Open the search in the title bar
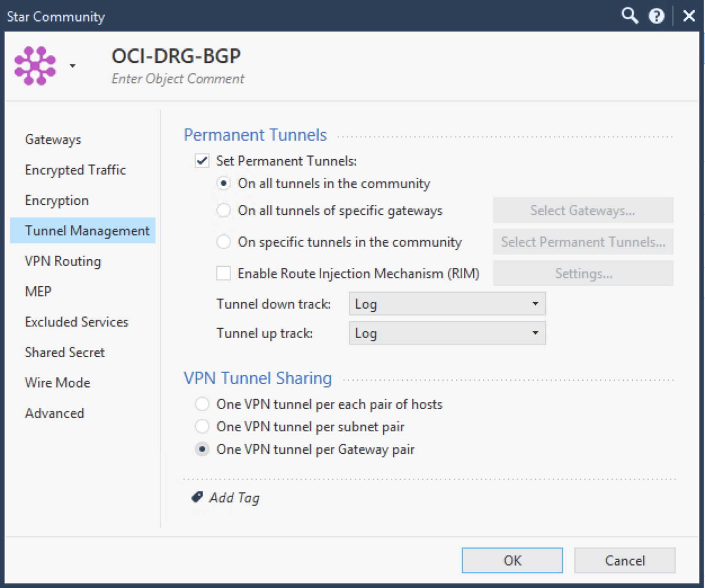705x588 pixels. [x=630, y=16]
